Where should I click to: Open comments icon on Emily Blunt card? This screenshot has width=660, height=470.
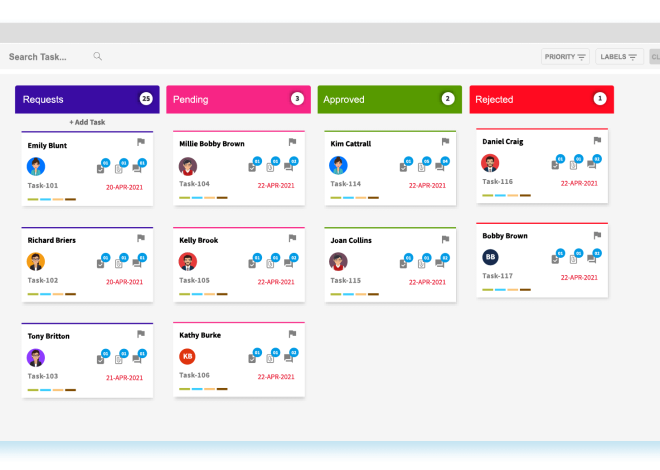click(x=137, y=169)
